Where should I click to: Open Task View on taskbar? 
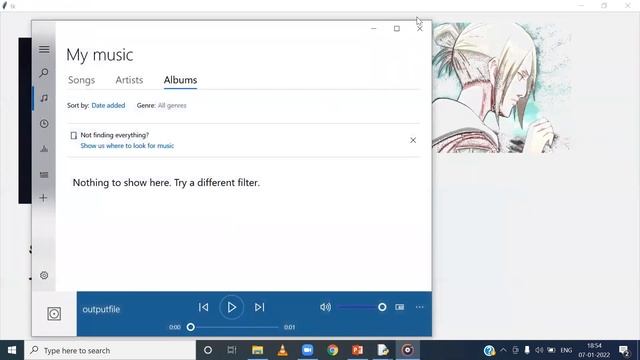(232, 350)
